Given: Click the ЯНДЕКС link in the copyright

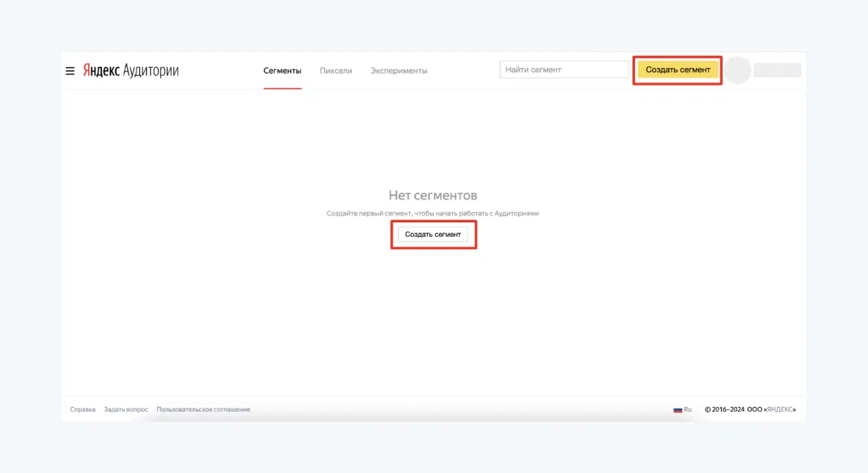Looking at the screenshot, I should tap(779, 410).
